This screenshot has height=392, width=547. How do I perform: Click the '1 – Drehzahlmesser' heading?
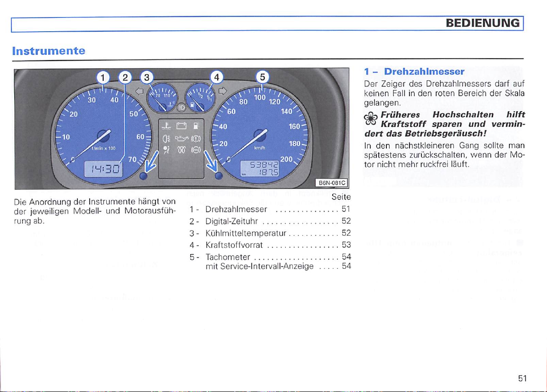tap(414, 71)
